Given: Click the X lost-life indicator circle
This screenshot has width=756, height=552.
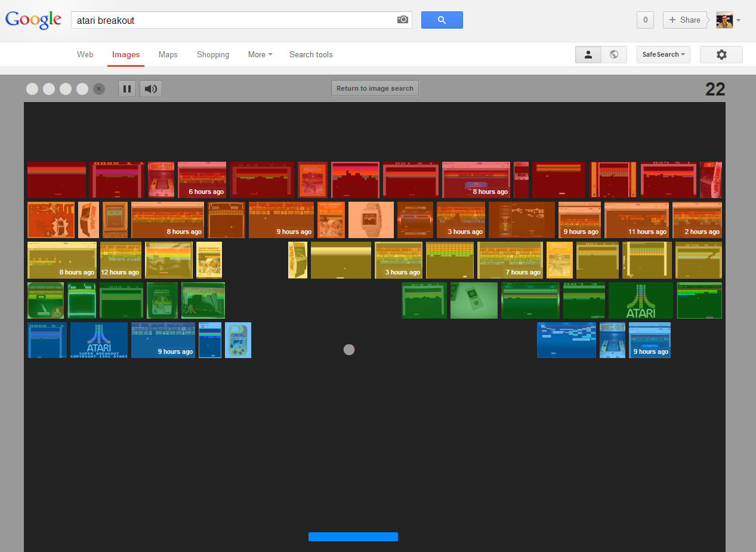Looking at the screenshot, I should pyautogui.click(x=99, y=89).
